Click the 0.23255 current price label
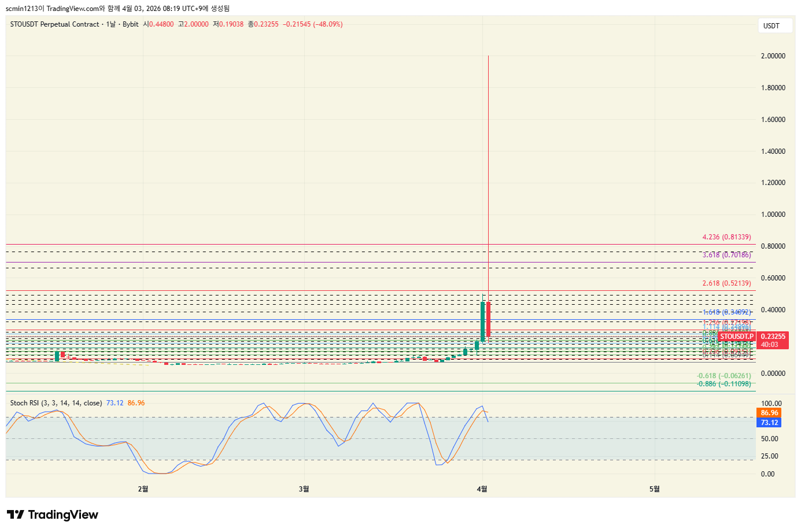 (773, 337)
